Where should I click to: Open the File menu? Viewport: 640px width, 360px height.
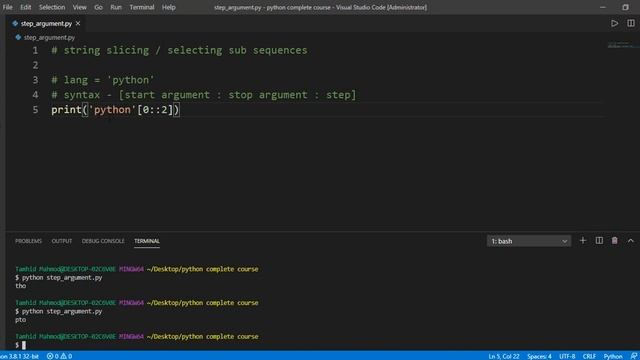click(x=7, y=7)
